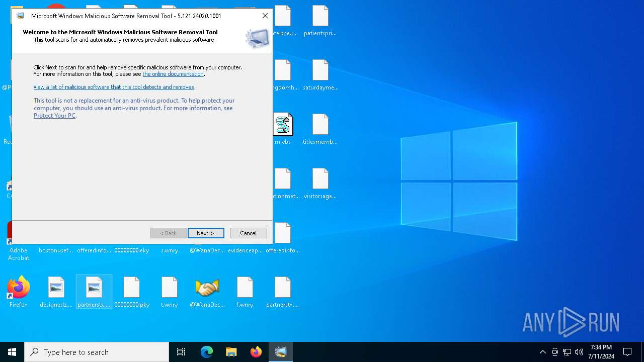The width and height of the screenshot is (644, 362).
Task: Launch Microsoft Edge from the taskbar
Action: (x=207, y=352)
